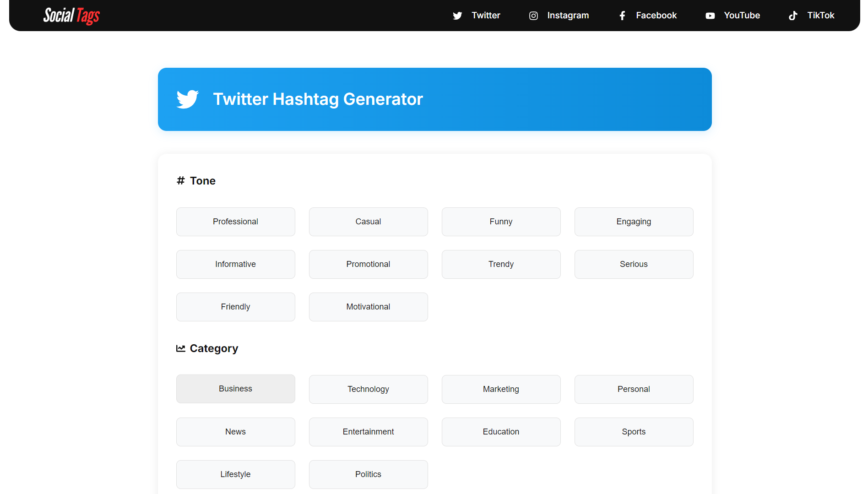Pick the Trendy tone option
The height and width of the screenshot is (494, 868).
501,265
